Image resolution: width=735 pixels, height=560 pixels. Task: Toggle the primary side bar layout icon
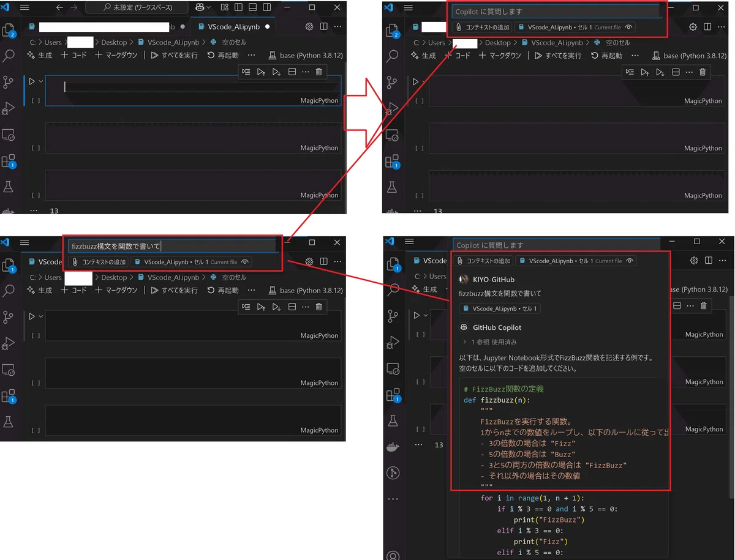click(x=239, y=7)
